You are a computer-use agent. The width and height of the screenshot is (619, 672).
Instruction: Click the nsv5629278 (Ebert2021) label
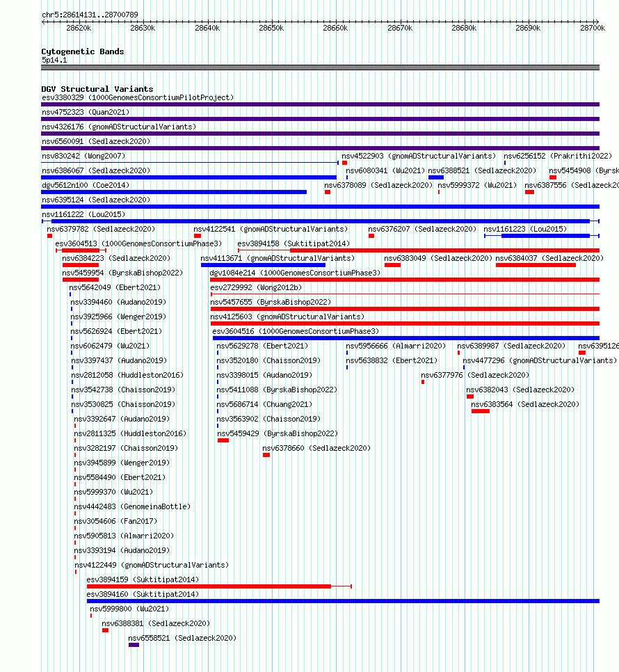(x=262, y=346)
